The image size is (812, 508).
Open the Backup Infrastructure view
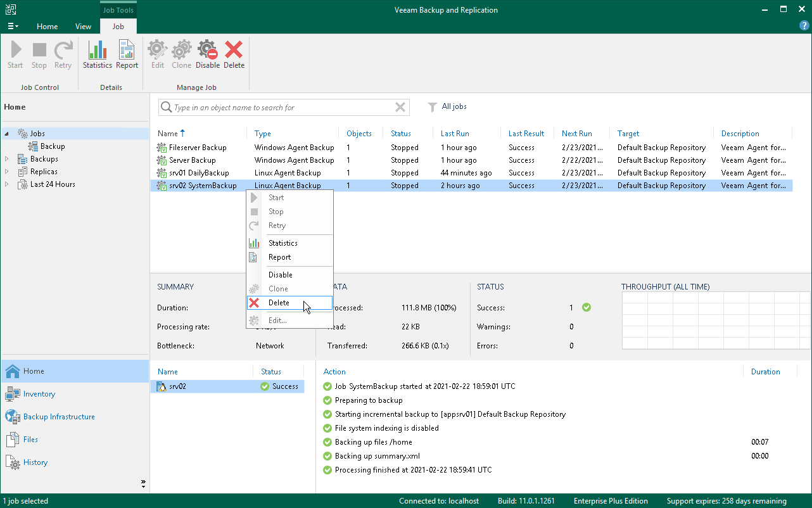click(59, 417)
